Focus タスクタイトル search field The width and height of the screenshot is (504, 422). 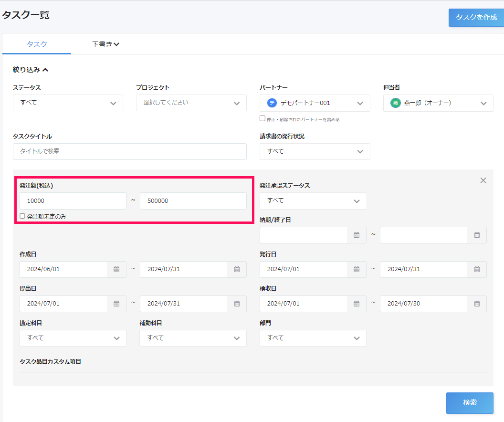coord(129,151)
